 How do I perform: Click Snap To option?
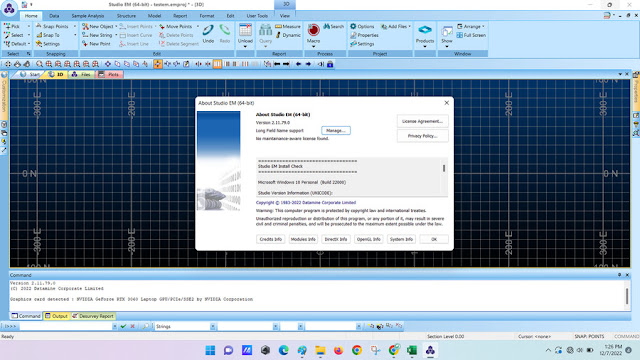(x=48, y=35)
